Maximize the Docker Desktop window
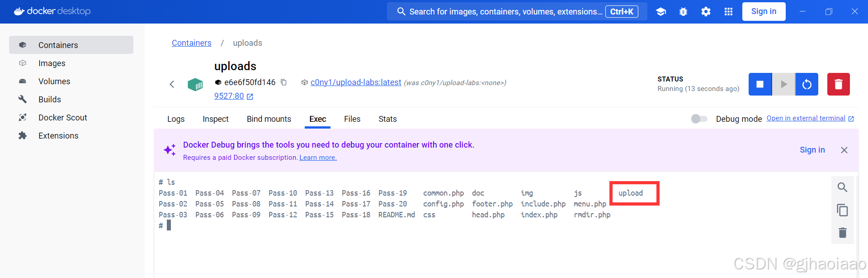Screen dimensions: 868x278 coord(829,12)
